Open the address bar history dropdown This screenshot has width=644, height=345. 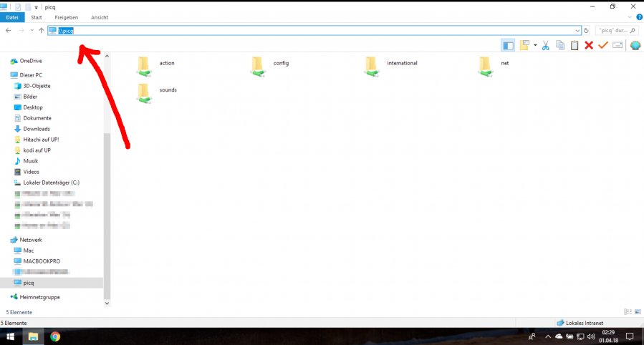point(577,31)
